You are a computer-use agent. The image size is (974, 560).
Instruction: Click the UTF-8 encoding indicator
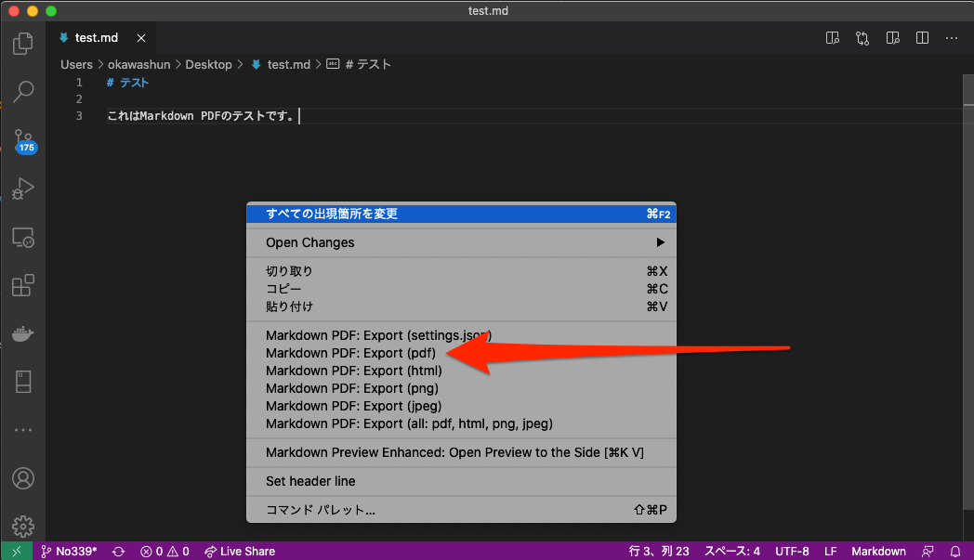tap(792, 551)
